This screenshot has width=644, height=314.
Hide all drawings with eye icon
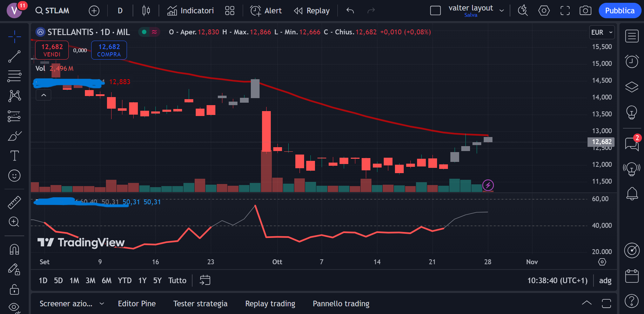pos(14,308)
